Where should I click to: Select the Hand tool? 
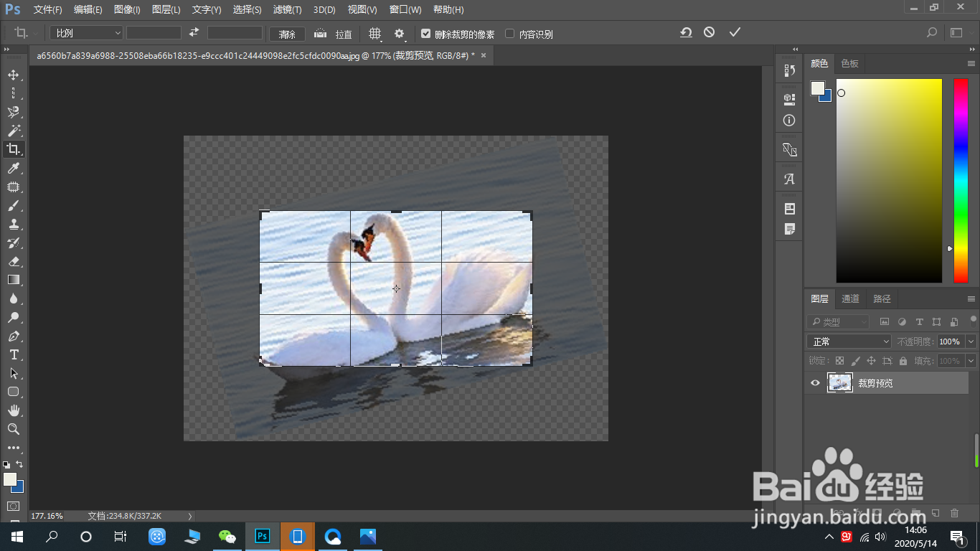[x=13, y=410]
